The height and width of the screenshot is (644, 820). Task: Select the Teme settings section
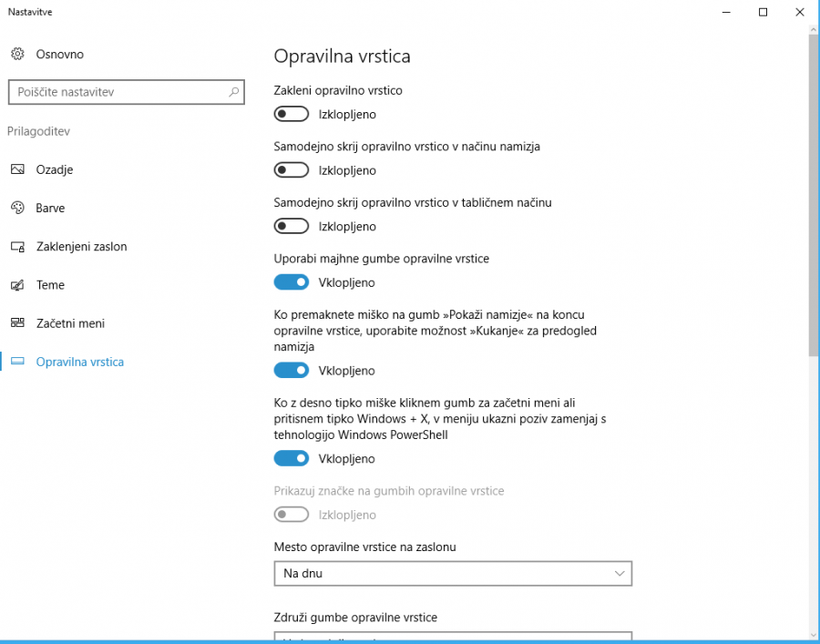[x=50, y=285]
